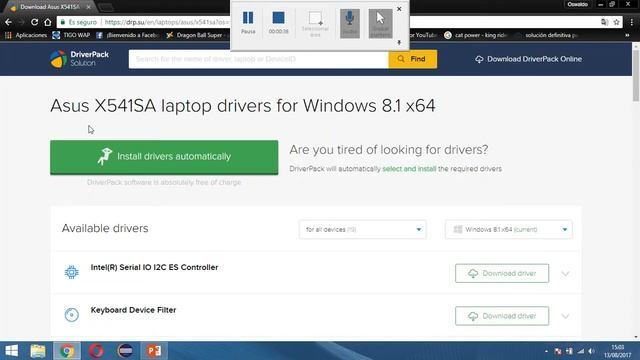The height and width of the screenshot is (360, 640).
Task: Choose the select area recorder tool
Action: point(315,24)
